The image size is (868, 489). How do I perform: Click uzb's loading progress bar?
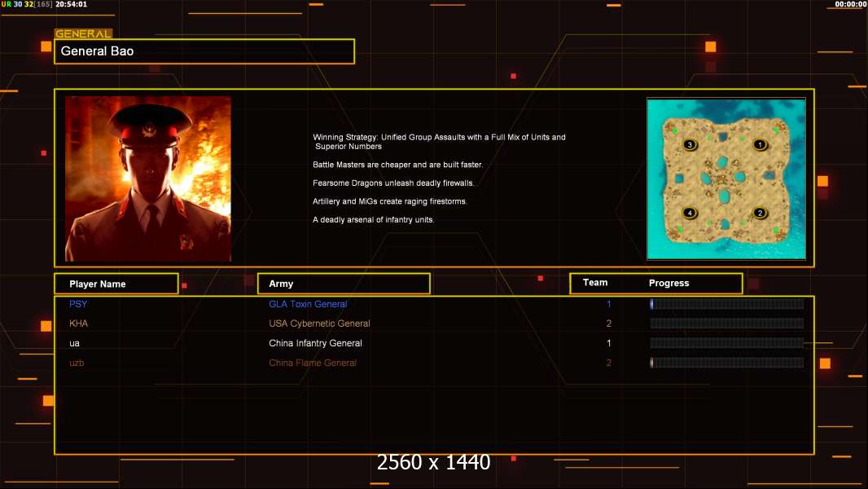click(727, 363)
